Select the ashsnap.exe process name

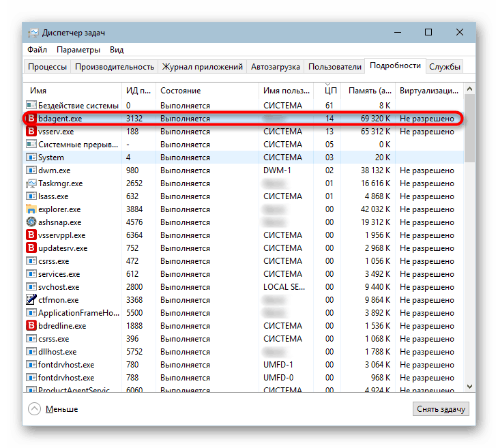click(x=60, y=222)
